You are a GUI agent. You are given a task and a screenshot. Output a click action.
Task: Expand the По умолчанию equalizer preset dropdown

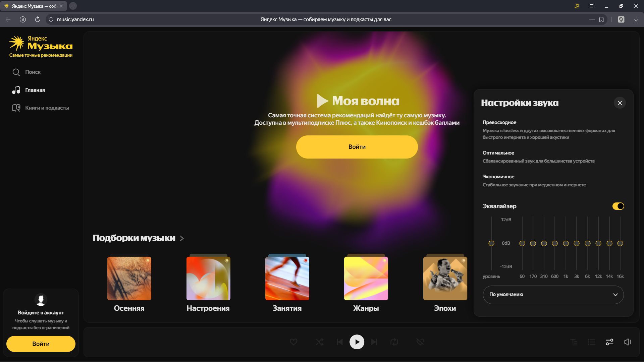click(x=553, y=295)
